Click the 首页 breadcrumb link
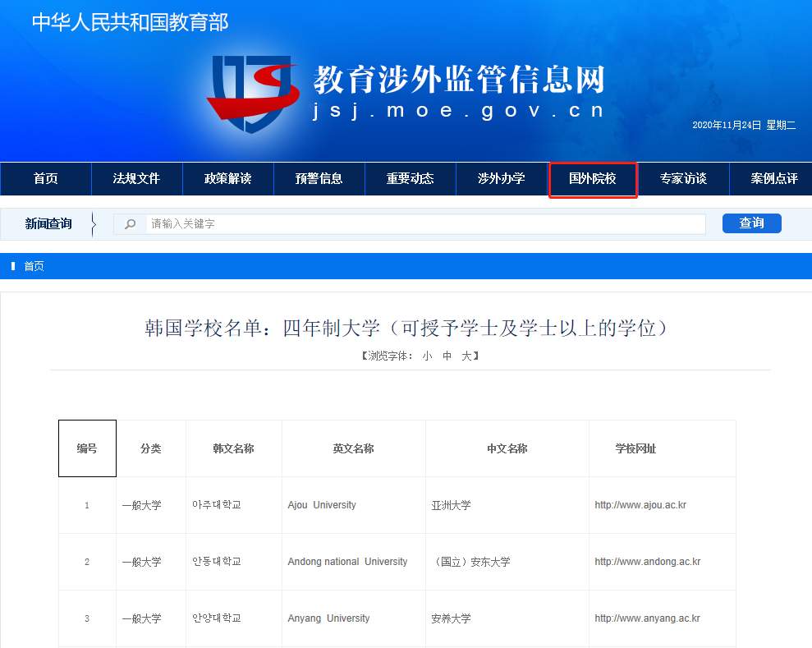This screenshot has width=812, height=648. 34,266
